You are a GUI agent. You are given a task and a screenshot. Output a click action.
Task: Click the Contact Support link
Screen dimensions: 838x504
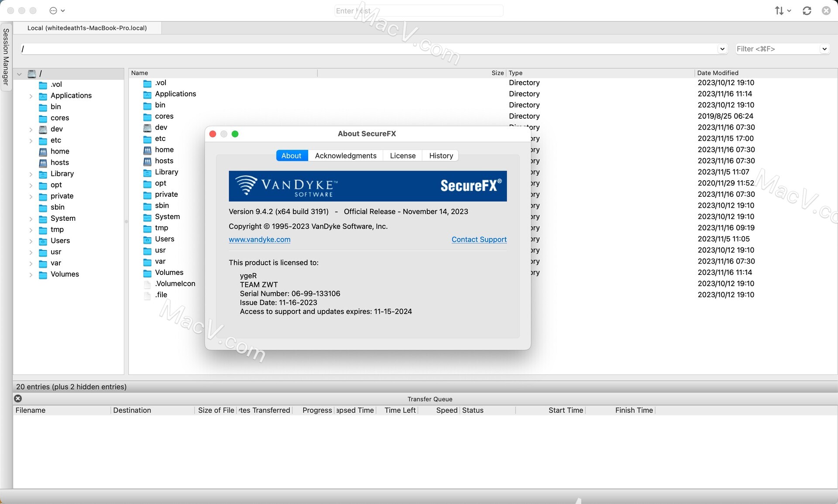click(x=479, y=240)
